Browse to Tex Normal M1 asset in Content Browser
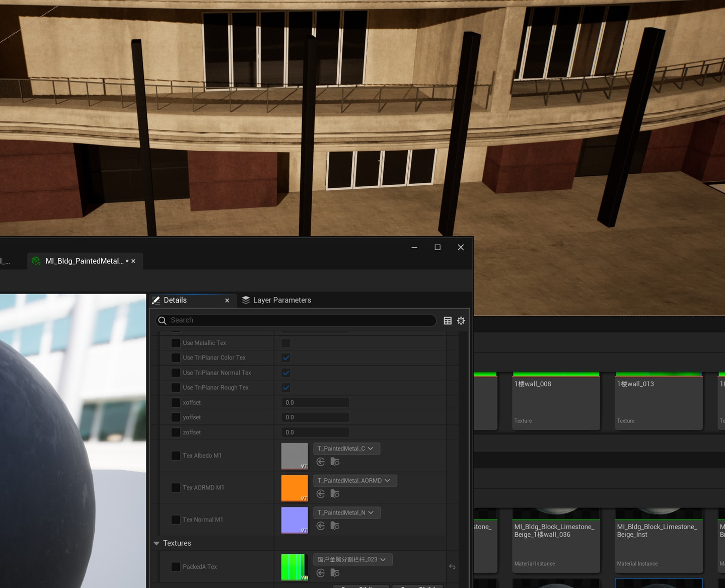The width and height of the screenshot is (725, 588). coord(335,526)
